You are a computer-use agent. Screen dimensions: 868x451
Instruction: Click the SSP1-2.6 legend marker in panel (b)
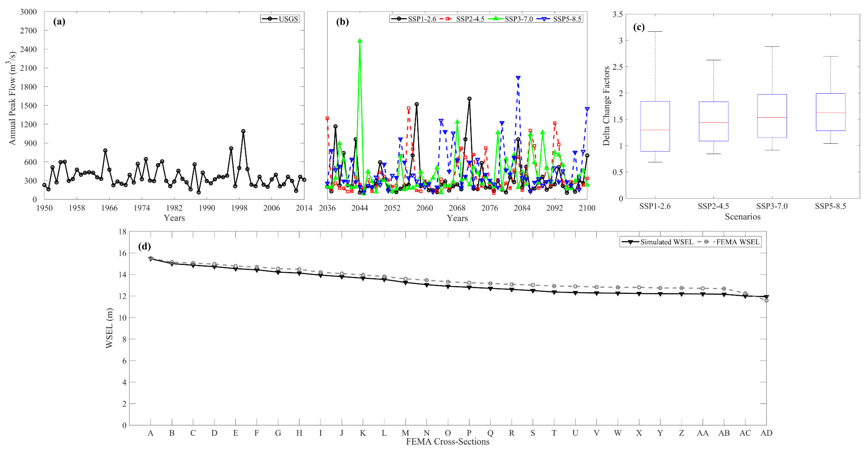(x=399, y=19)
